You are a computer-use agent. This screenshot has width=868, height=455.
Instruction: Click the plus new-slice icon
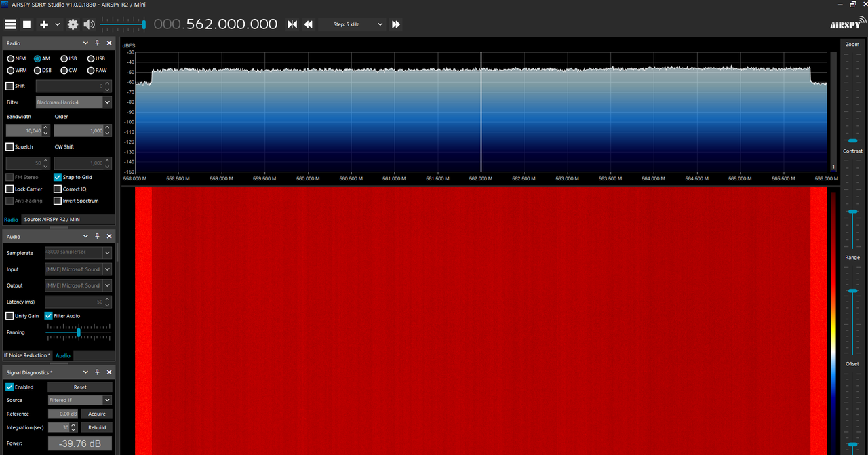pos(44,24)
